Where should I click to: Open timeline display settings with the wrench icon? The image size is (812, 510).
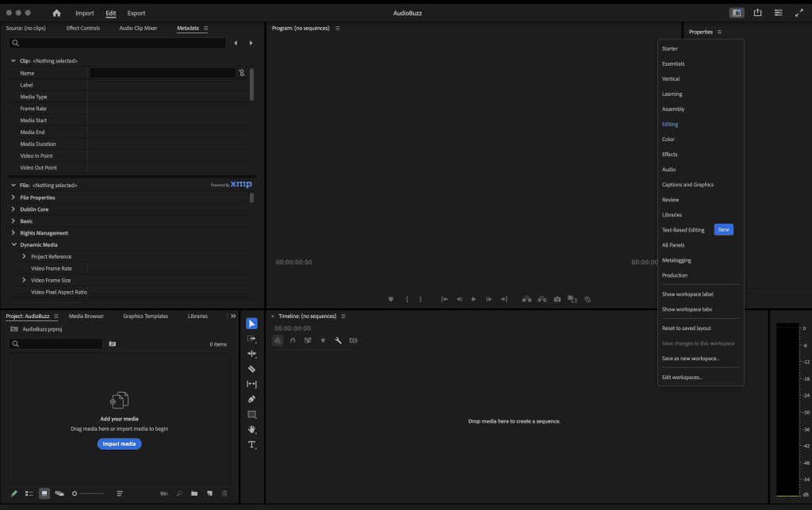coord(338,340)
